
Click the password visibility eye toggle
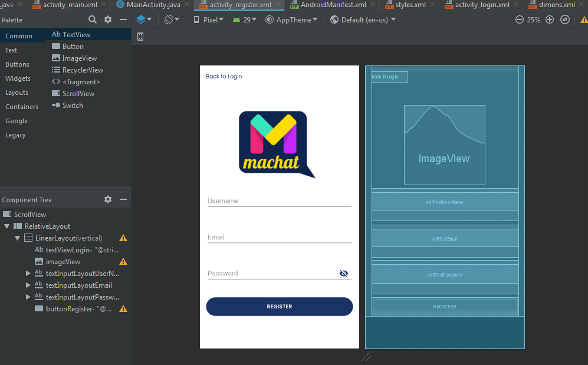[344, 272]
